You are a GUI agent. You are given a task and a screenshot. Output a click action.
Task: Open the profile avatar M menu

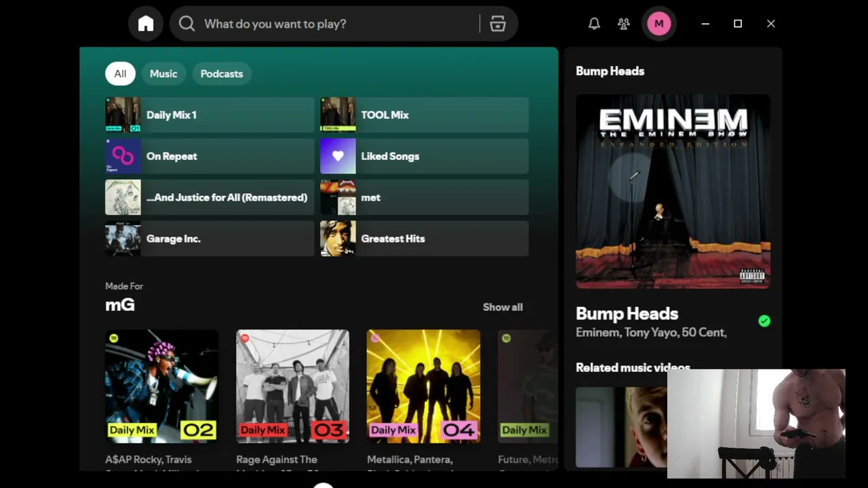(658, 24)
